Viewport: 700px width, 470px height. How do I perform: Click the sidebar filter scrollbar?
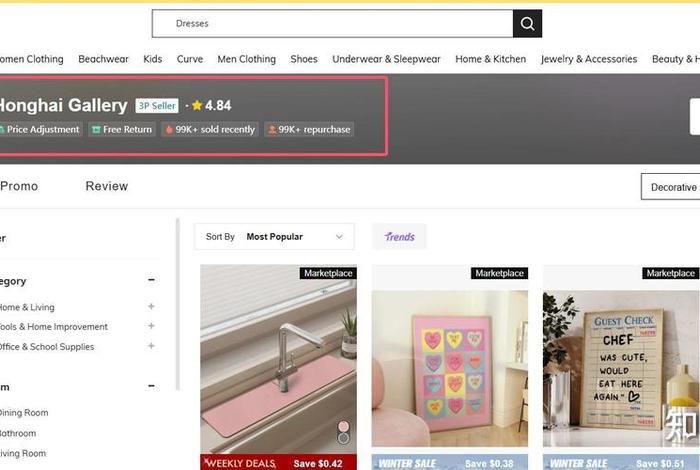point(177,304)
